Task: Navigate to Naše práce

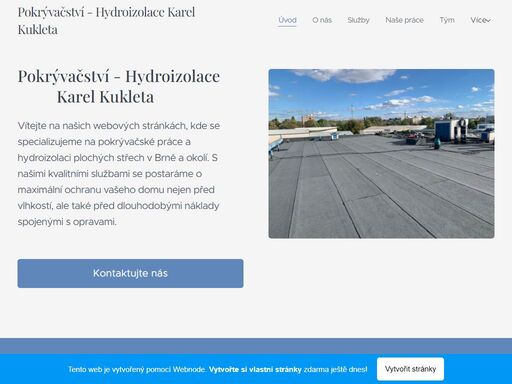Action: [x=404, y=20]
